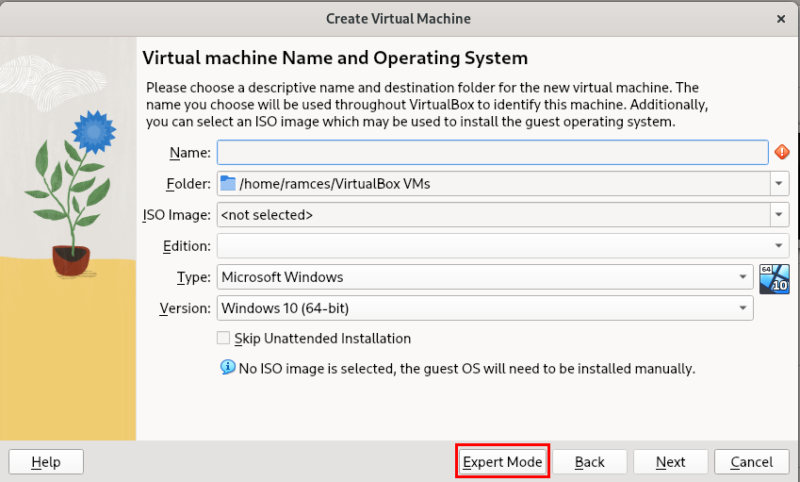800x482 pixels.
Task: Click the Skip Unattended Installation label text
Action: [x=322, y=338]
